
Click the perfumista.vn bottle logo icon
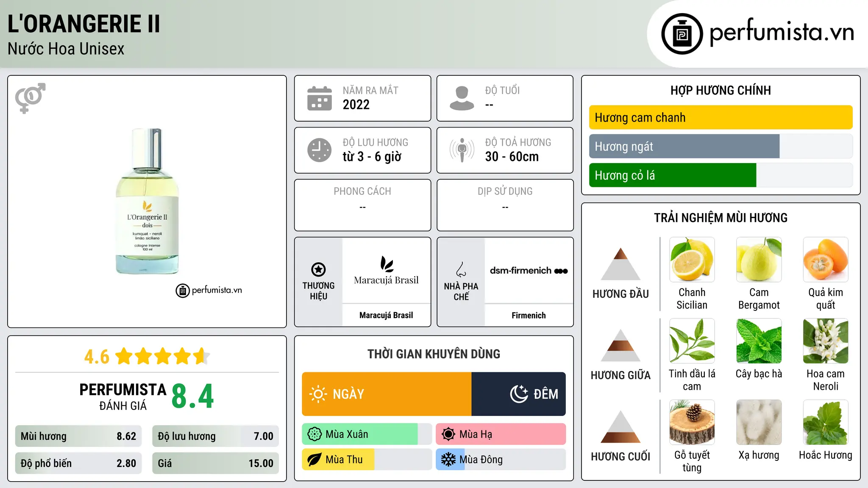tap(682, 34)
